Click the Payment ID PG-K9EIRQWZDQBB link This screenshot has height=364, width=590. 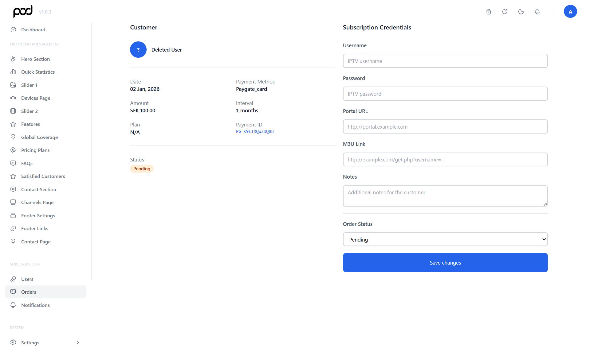click(254, 131)
